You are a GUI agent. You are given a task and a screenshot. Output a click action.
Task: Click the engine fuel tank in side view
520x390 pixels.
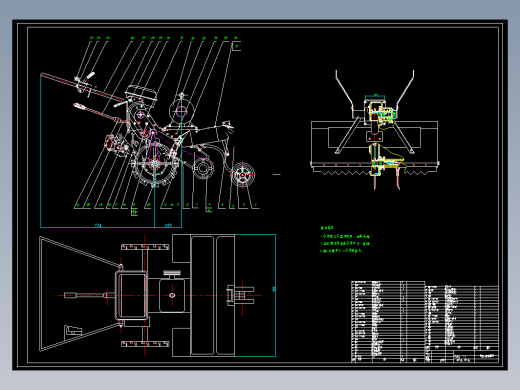(x=141, y=93)
